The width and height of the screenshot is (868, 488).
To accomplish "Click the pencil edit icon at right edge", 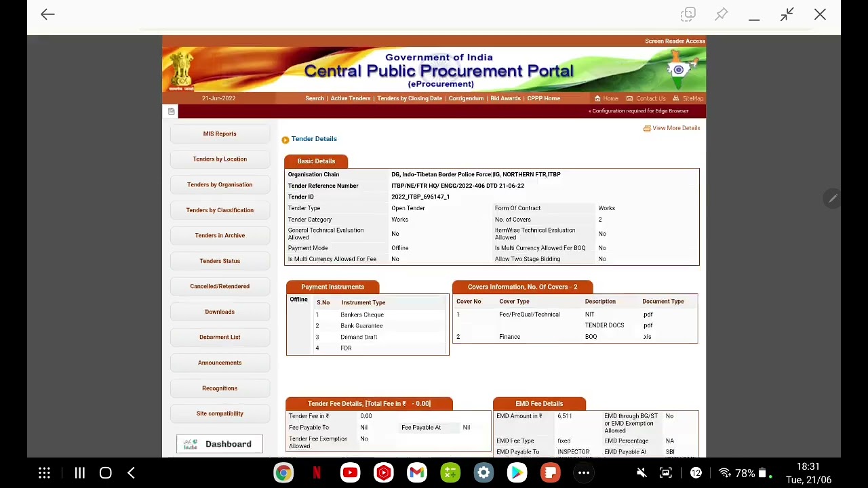I will pos(833,198).
